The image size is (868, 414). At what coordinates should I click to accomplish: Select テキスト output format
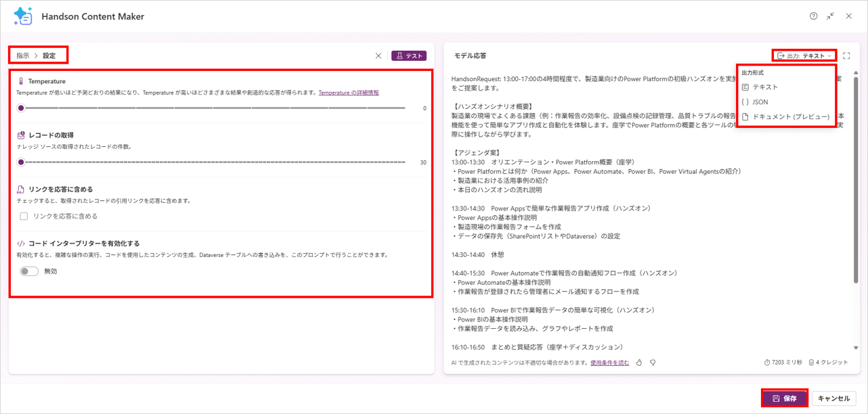pyautogui.click(x=765, y=87)
